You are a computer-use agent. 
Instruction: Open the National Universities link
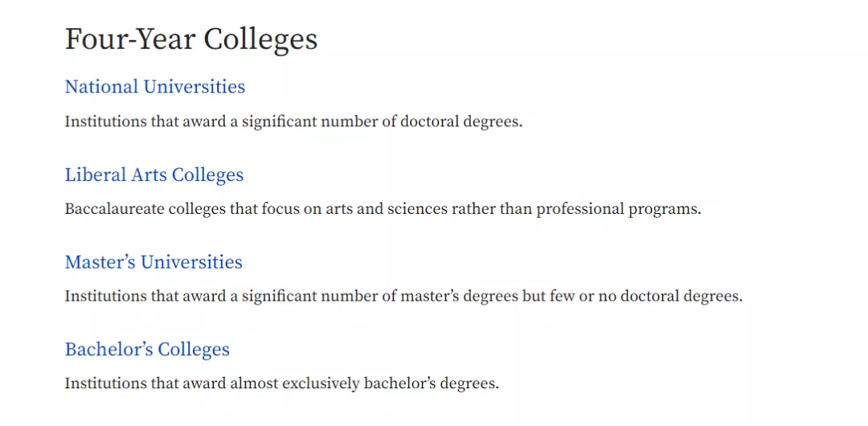[x=154, y=87]
